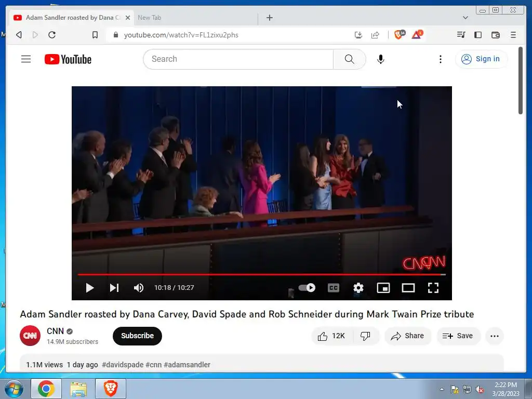The height and width of the screenshot is (399, 532).
Task: Open the CNN channel avatar
Action: (30, 336)
